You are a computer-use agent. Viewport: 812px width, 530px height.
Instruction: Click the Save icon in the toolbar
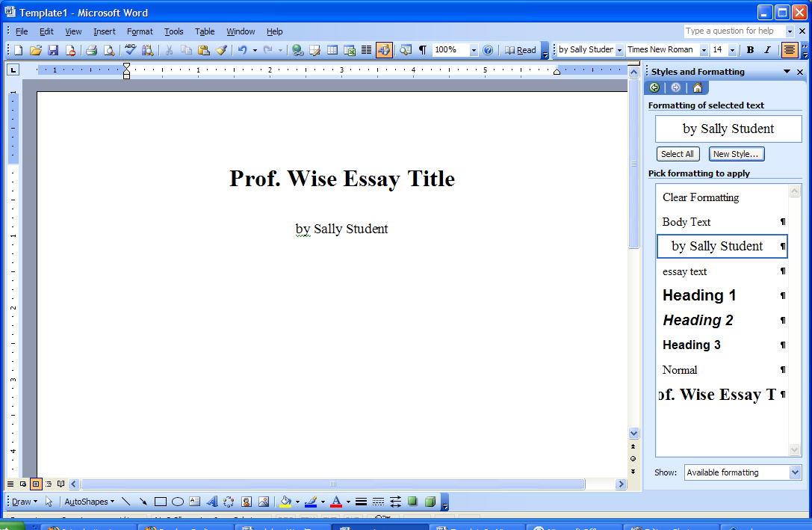tap(53, 50)
